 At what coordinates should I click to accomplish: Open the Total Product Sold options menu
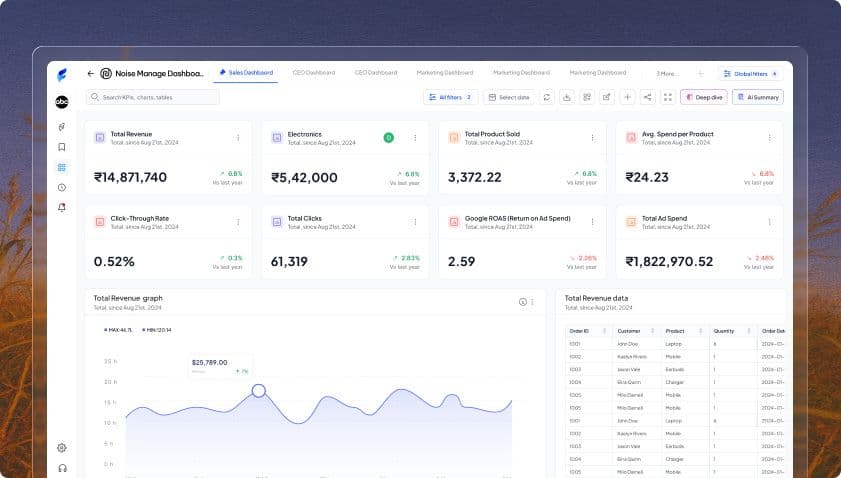coord(592,138)
